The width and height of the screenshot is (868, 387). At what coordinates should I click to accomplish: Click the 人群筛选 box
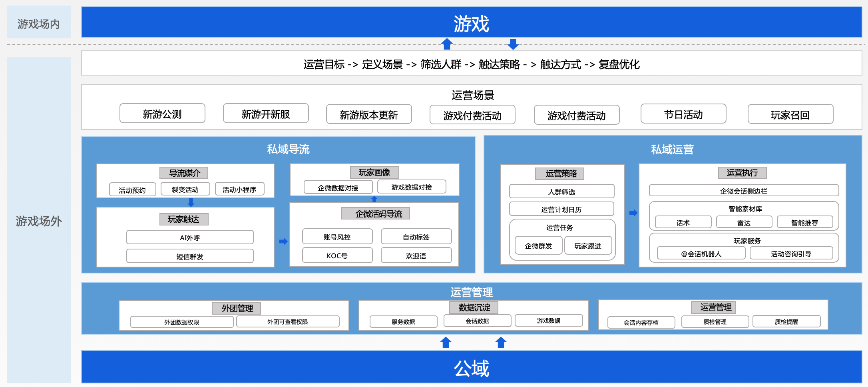pos(561,192)
